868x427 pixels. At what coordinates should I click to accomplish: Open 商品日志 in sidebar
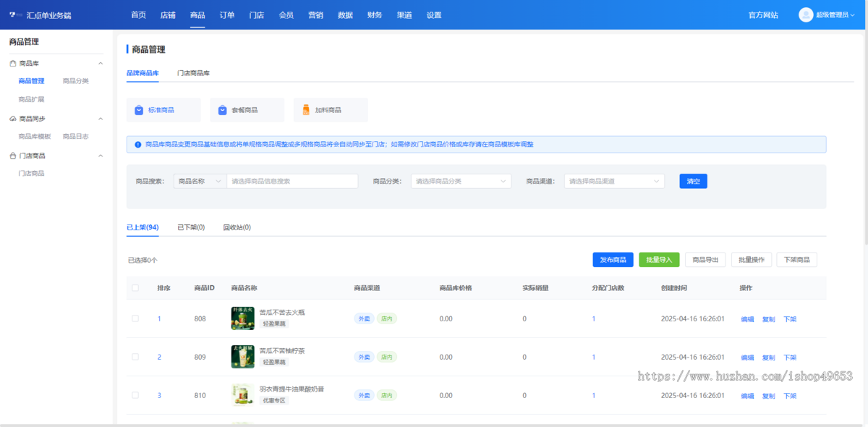pos(75,136)
